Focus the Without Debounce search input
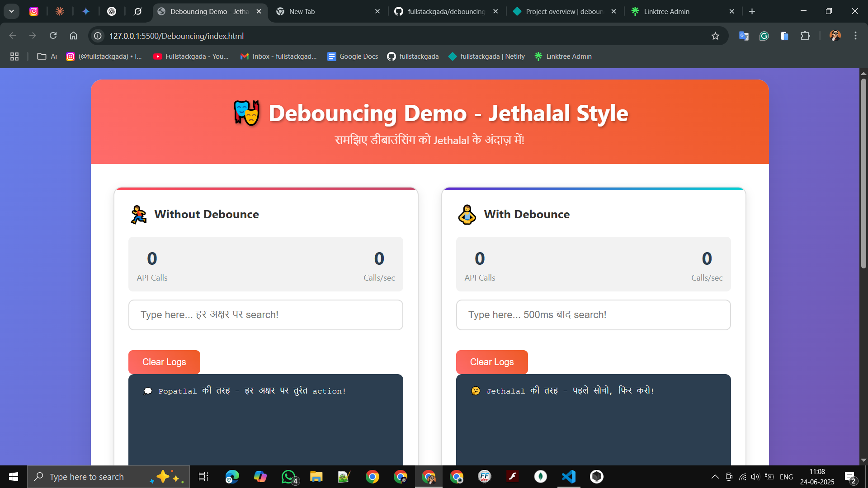868x488 pixels. (266, 315)
